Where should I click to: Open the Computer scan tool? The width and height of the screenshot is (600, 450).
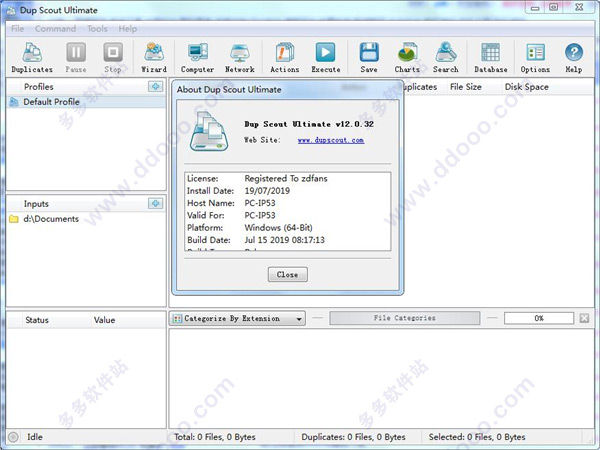197,58
